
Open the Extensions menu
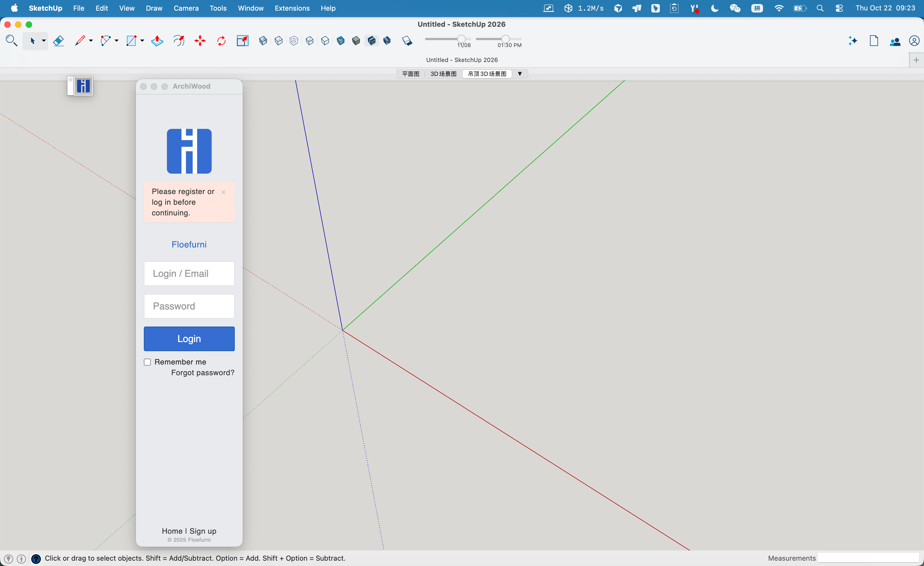point(292,8)
